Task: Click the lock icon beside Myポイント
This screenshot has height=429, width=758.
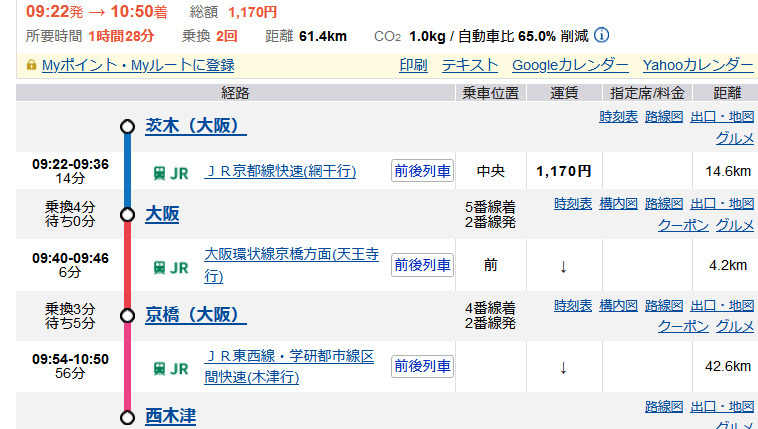Action: (31, 65)
